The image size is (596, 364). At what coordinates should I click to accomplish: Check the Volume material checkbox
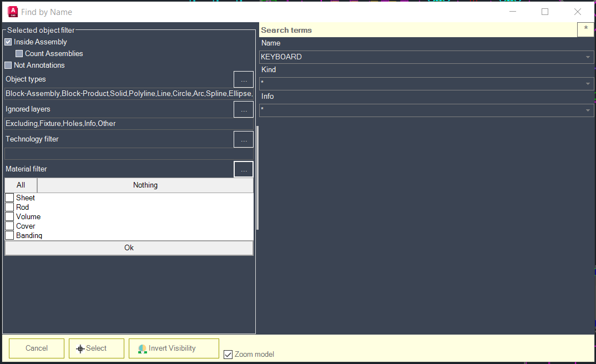coord(9,216)
